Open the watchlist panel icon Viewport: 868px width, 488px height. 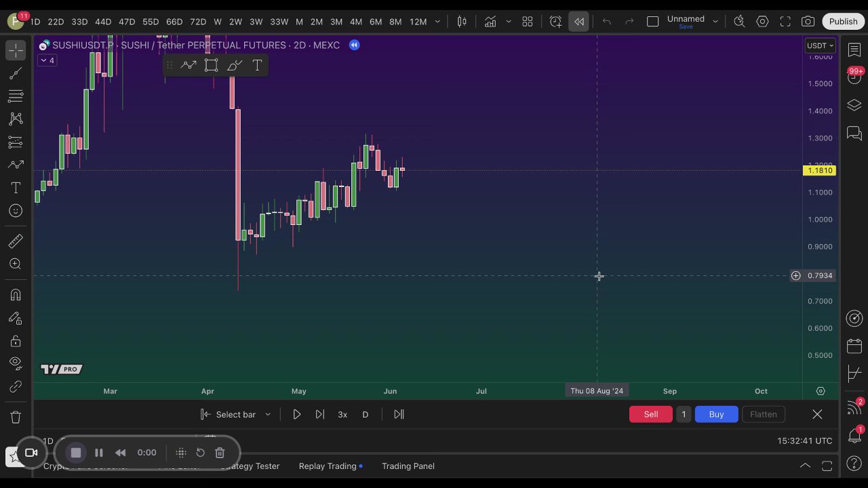tap(854, 50)
